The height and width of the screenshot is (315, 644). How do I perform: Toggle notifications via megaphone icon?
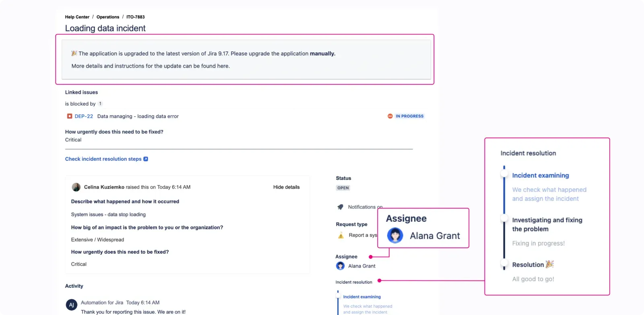point(341,207)
